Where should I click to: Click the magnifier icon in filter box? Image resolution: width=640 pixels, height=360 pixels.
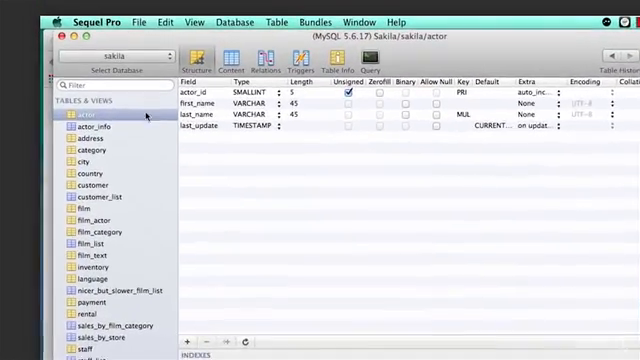coord(63,85)
